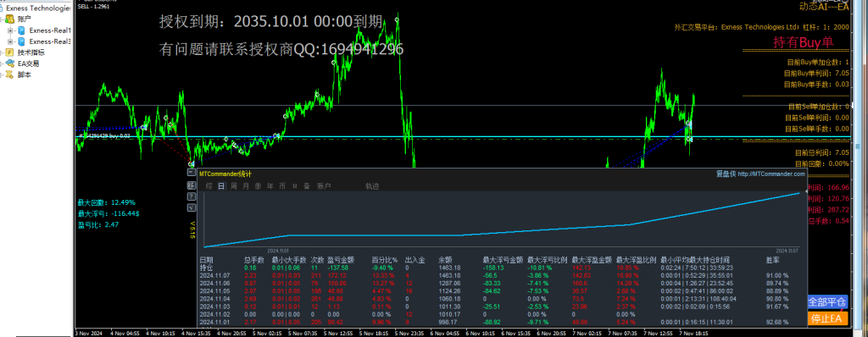Screen dimensions: 868x337
Task: Click the checkmark icon in MTCommander side strip
Action: 191,207
